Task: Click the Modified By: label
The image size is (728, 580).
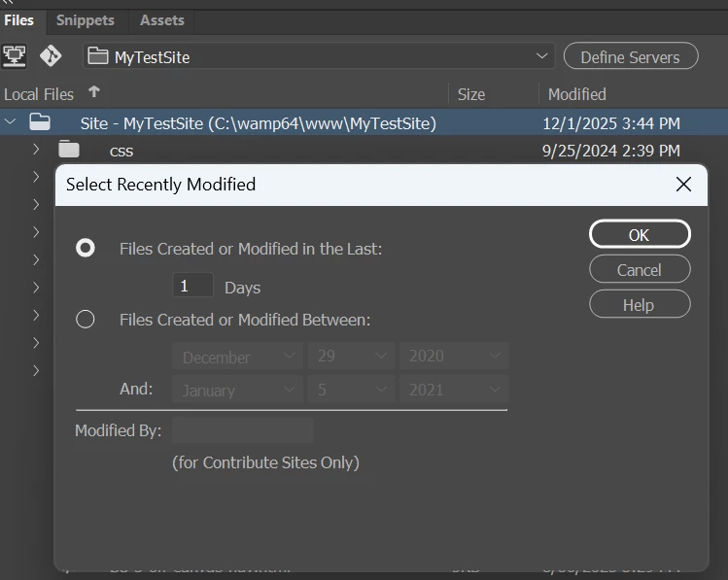Action: (x=118, y=430)
